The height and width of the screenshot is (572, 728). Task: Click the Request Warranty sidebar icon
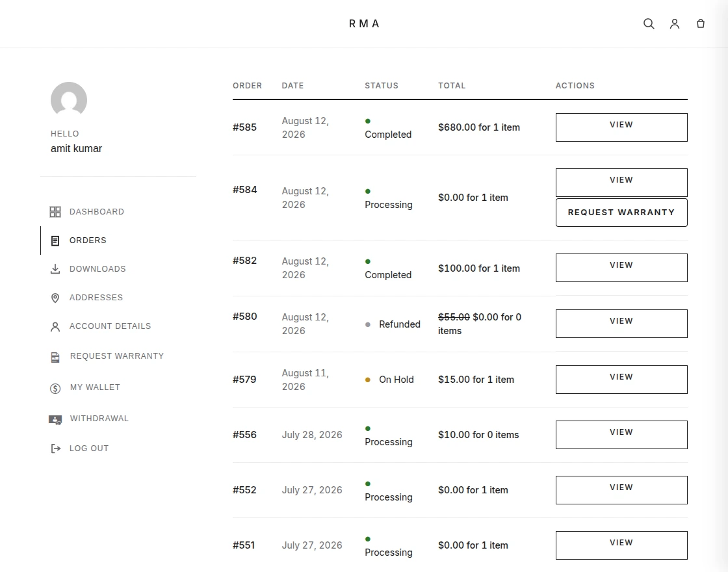(x=55, y=357)
